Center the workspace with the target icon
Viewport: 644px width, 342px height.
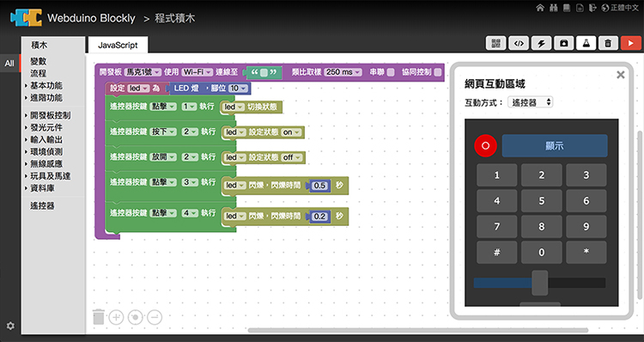coord(136,317)
